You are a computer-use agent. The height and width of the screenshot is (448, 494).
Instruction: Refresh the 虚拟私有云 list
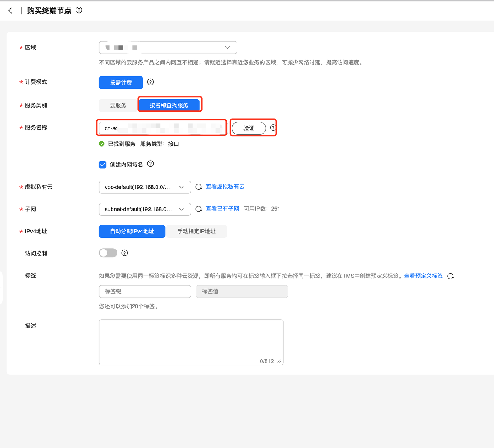tap(199, 187)
